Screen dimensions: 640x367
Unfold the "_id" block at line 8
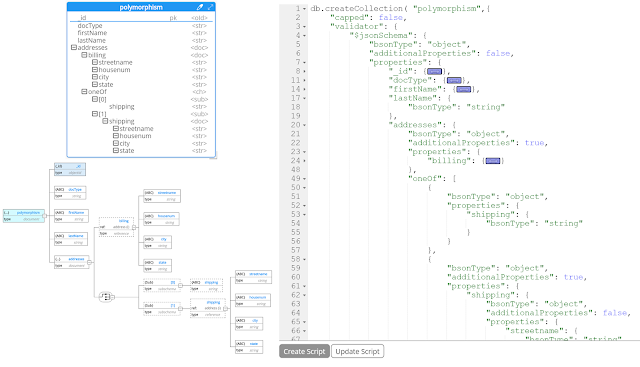tap(304, 72)
